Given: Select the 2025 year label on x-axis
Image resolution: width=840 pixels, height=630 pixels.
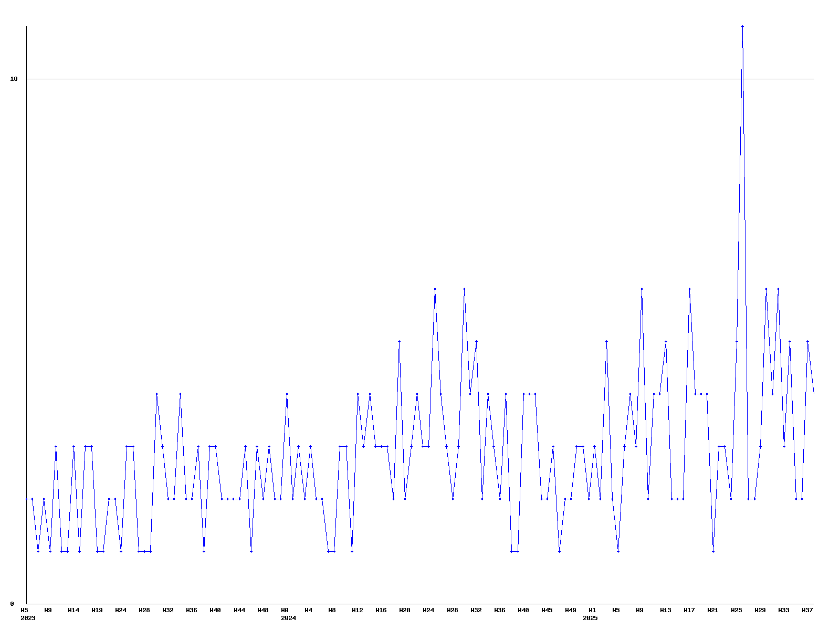Looking at the screenshot, I should coord(590,618).
